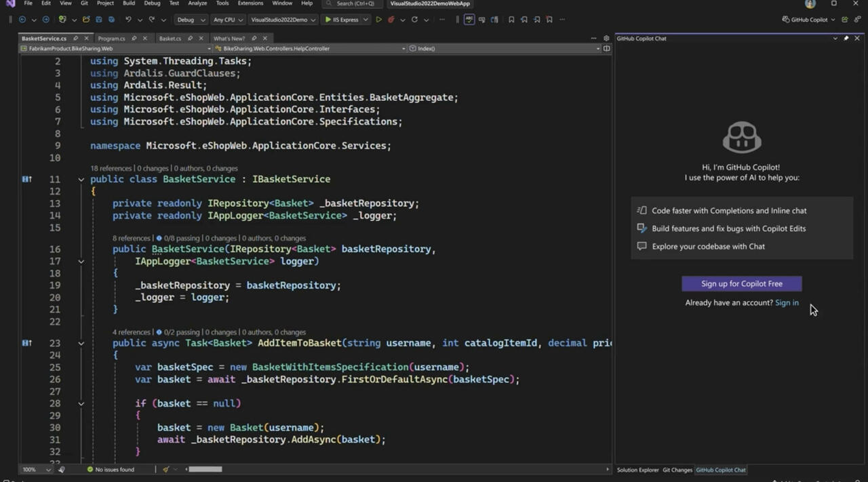Toggle the spell checker ABC button
868x482 pixels.
(469, 20)
